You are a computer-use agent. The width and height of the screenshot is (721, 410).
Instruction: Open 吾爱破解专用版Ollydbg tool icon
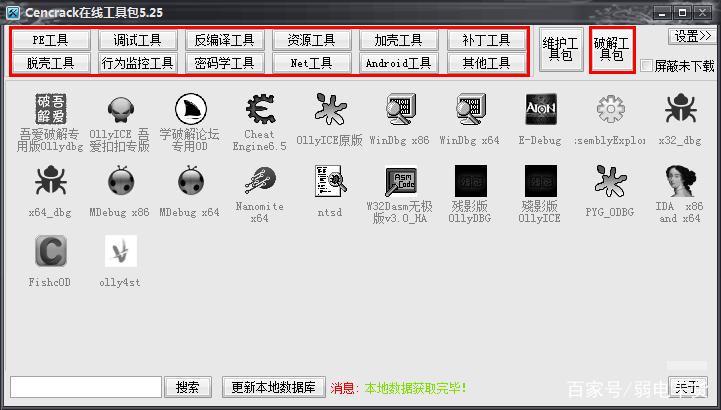[x=51, y=109]
